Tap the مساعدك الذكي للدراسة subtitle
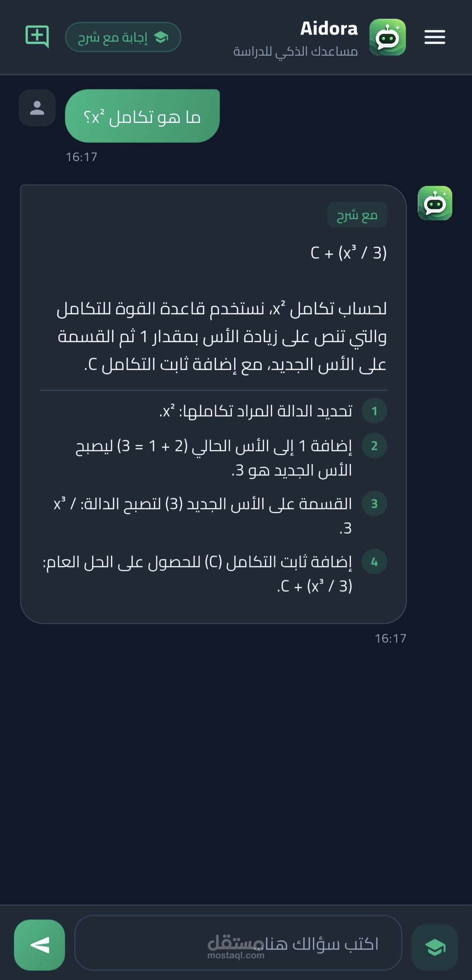This screenshot has width=472, height=980. coord(295,51)
